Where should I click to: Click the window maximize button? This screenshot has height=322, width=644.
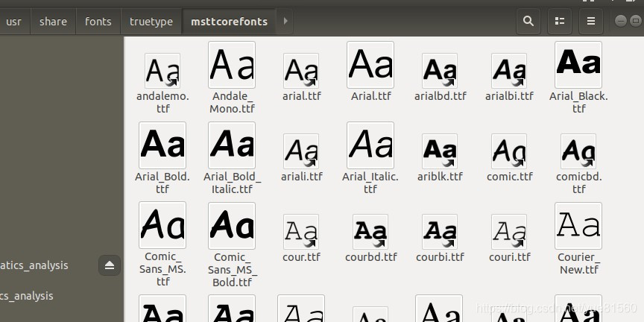pos(635,21)
